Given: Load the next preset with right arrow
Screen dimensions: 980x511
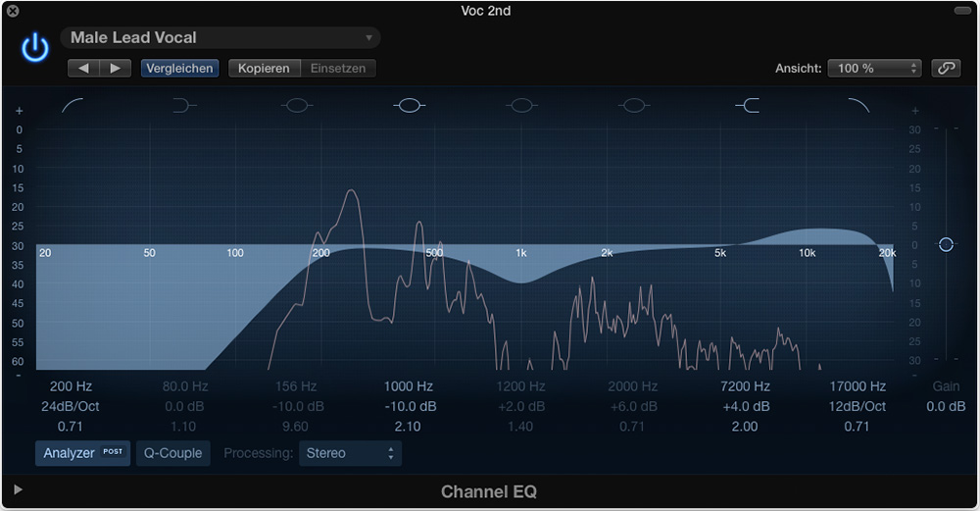Looking at the screenshot, I should pos(116,69).
